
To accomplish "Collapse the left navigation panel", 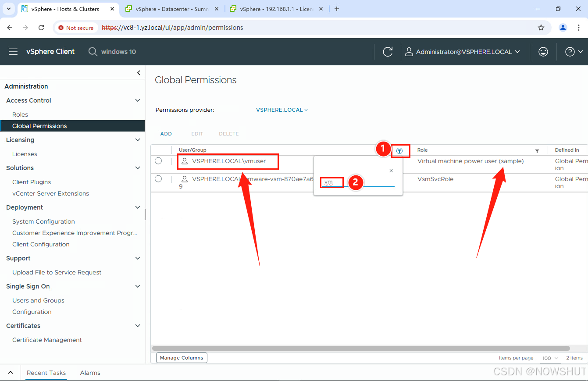I will 139,73.
